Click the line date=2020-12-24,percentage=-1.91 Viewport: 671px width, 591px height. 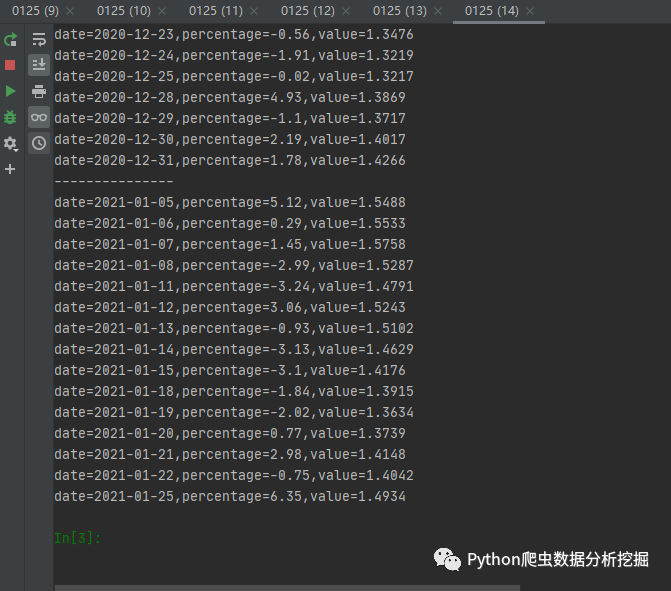[234, 55]
